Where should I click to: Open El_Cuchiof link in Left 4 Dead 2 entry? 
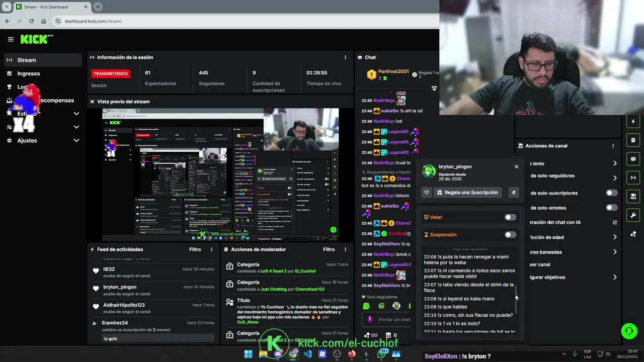[x=305, y=271]
